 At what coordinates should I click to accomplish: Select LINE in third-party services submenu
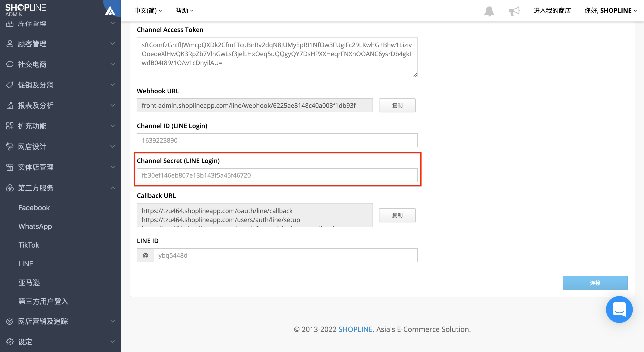pyautogui.click(x=26, y=264)
